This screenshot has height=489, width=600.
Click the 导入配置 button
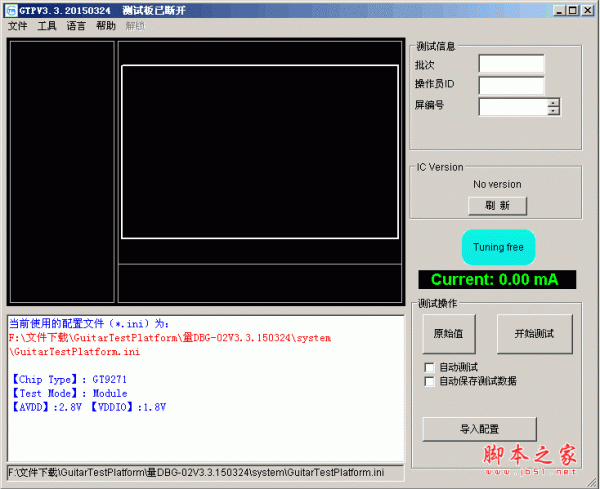pos(479,429)
